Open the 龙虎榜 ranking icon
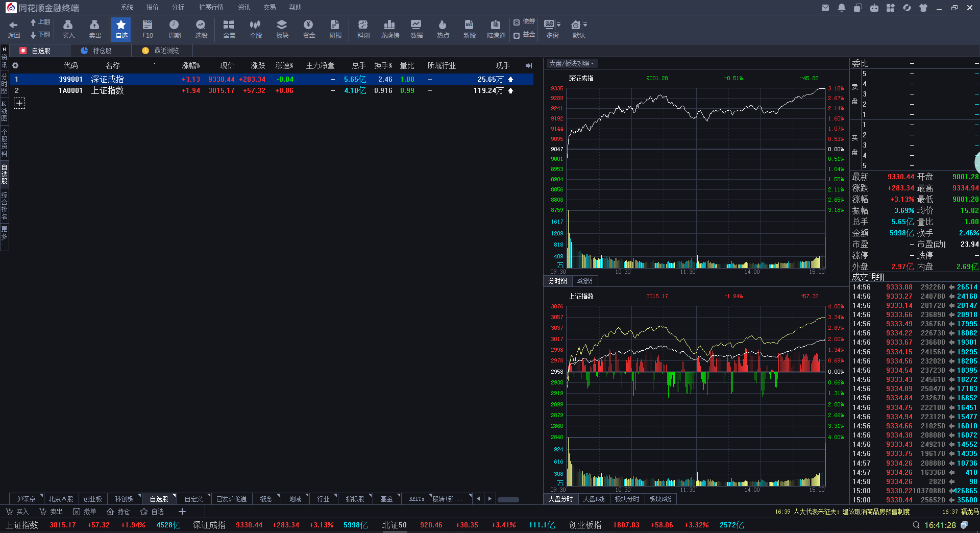 (x=390, y=29)
